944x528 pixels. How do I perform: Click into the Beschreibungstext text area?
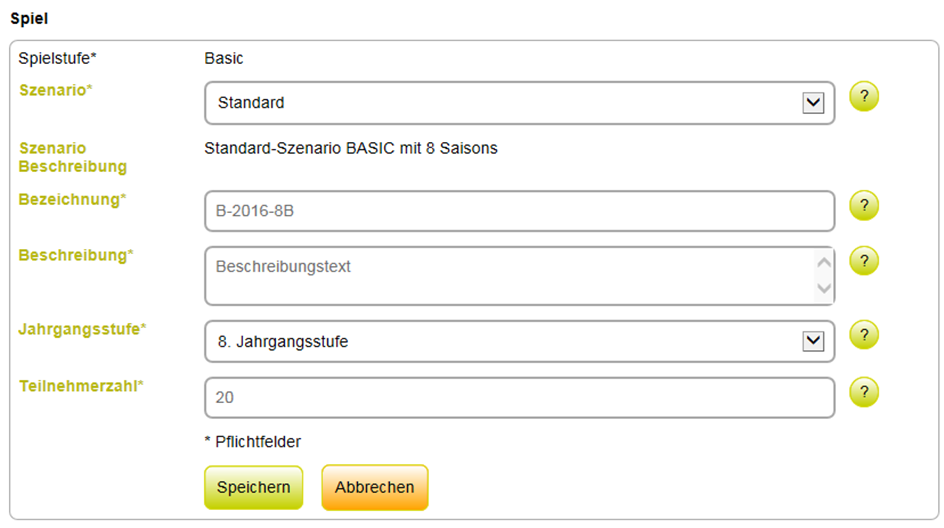click(x=509, y=276)
